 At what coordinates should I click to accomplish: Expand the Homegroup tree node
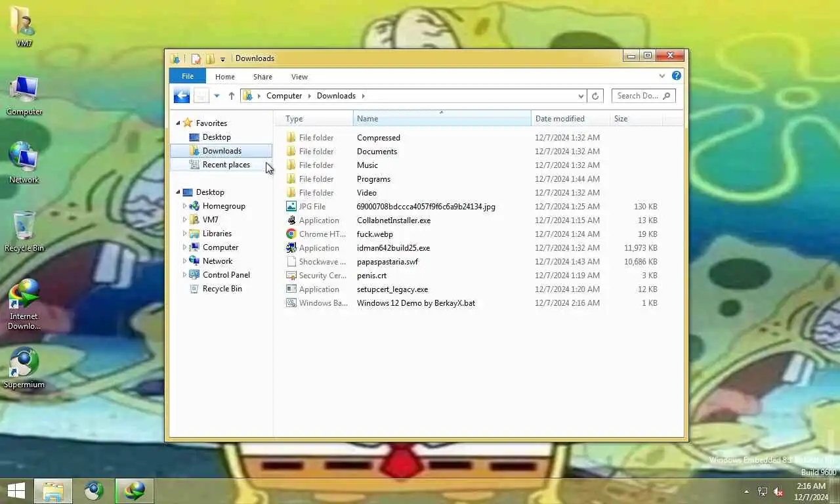pos(185,206)
